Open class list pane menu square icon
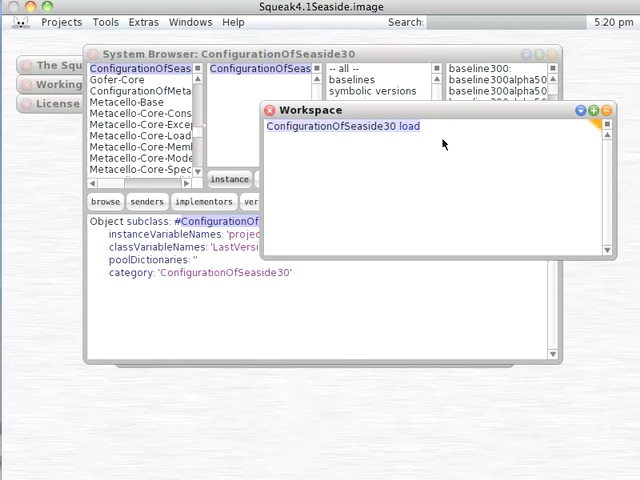This screenshot has width=640, height=480. point(317,68)
